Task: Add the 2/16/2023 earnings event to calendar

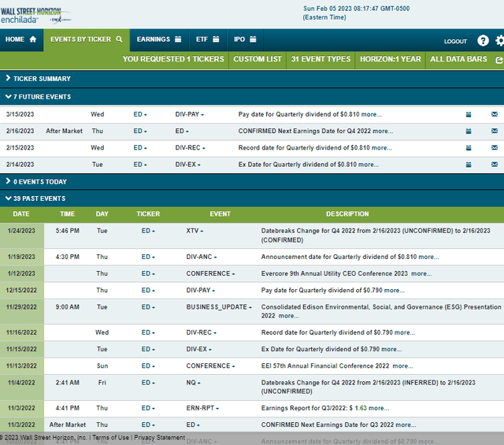Action: [x=469, y=132]
